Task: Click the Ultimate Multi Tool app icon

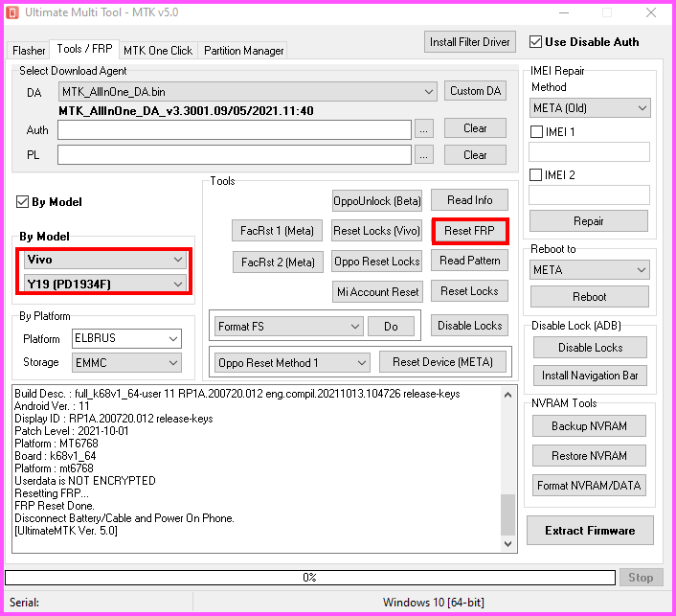Action: (x=12, y=12)
